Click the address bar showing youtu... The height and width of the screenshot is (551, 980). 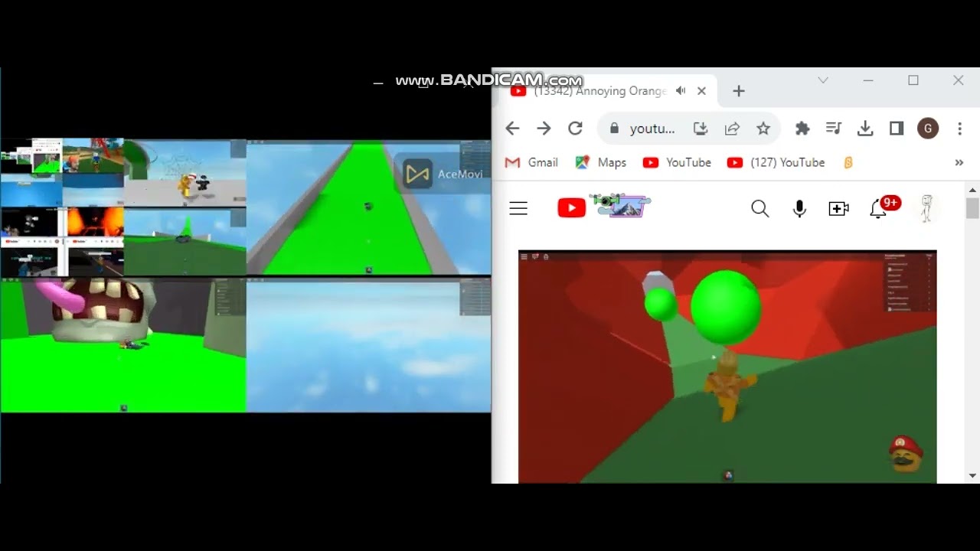pos(652,129)
